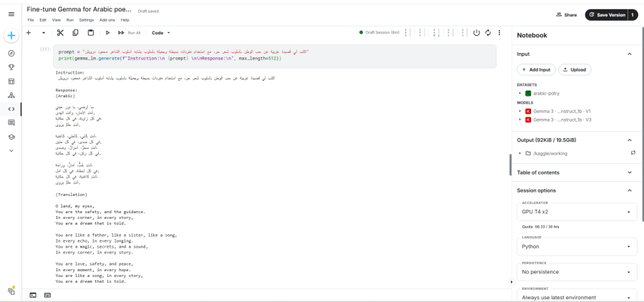The width and height of the screenshot is (644, 302).
Task: Open the hamburger navigation menu
Action: pos(11,14)
